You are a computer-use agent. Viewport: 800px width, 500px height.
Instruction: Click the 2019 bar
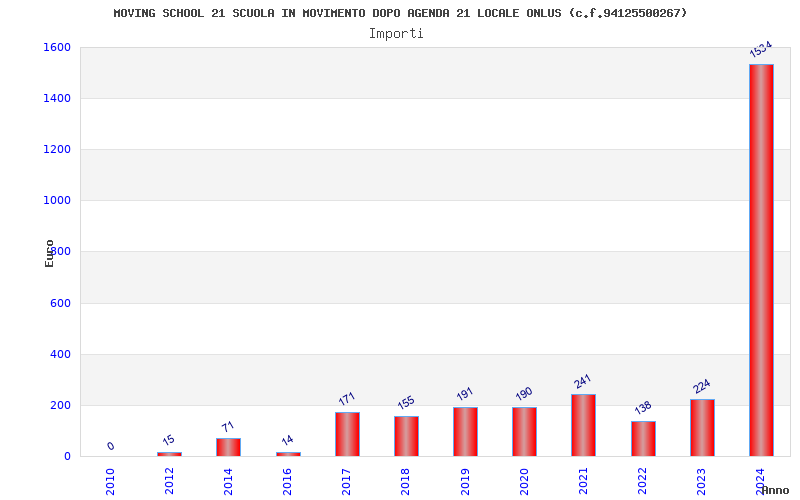465,432
